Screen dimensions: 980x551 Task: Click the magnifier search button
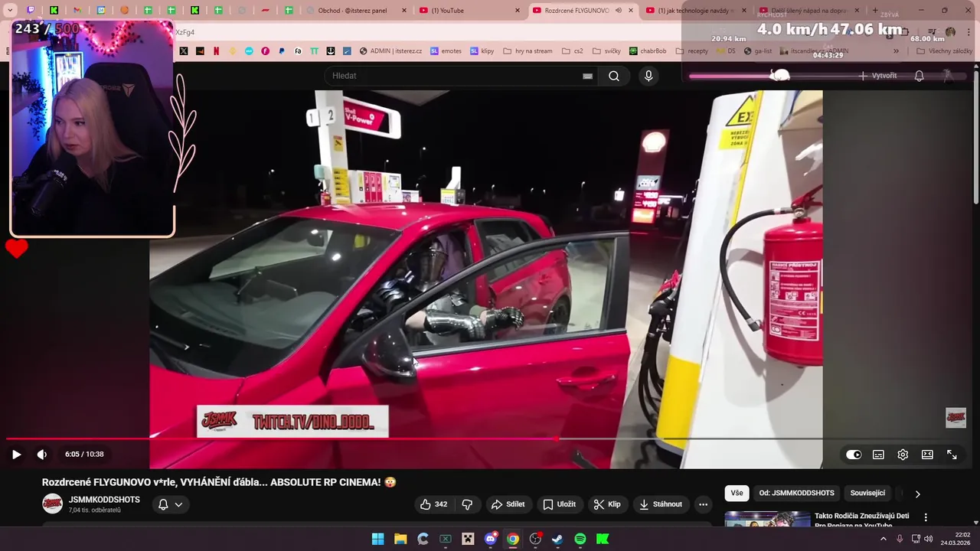click(x=614, y=76)
